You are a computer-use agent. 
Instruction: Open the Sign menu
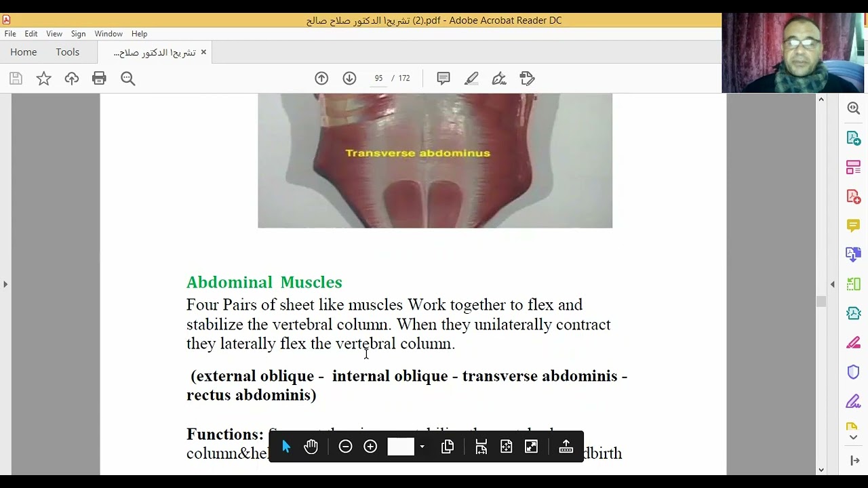pyautogui.click(x=78, y=34)
